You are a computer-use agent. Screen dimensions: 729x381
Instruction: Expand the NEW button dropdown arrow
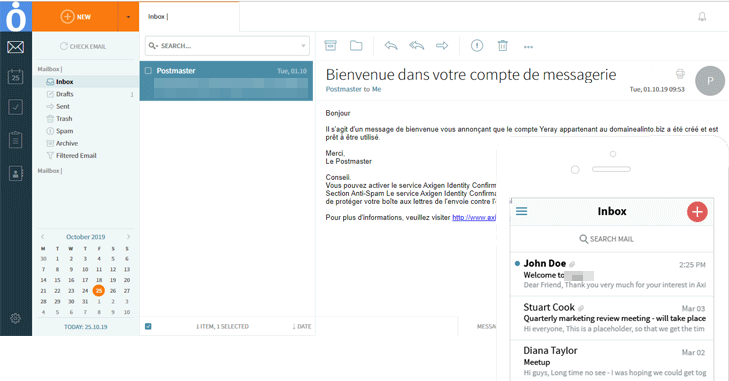(128, 17)
